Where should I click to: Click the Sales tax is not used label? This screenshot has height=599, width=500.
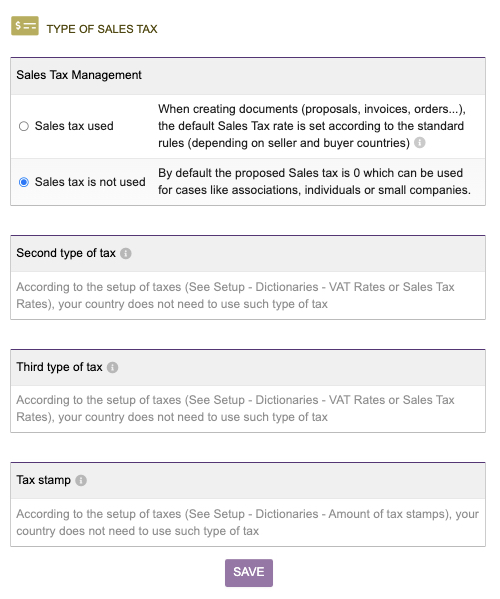(90, 182)
